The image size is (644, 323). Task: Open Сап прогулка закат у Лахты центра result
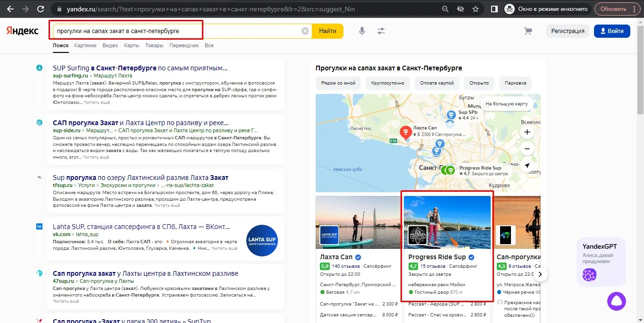coord(145,273)
